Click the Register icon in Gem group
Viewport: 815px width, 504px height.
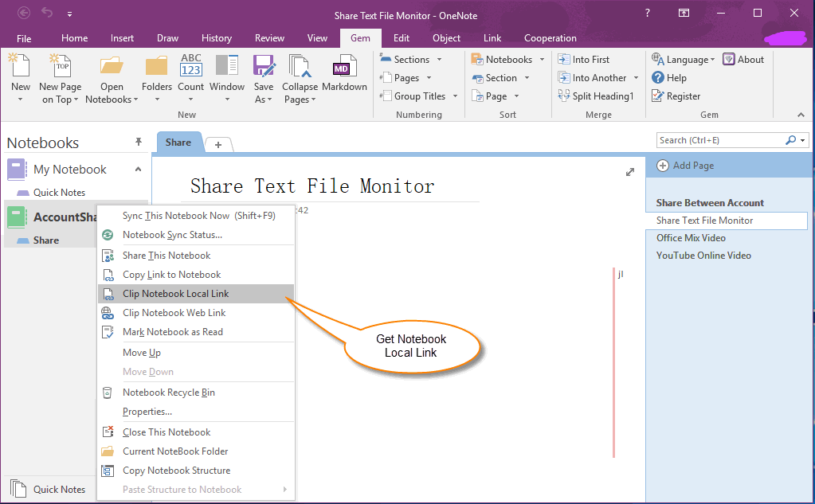click(675, 96)
